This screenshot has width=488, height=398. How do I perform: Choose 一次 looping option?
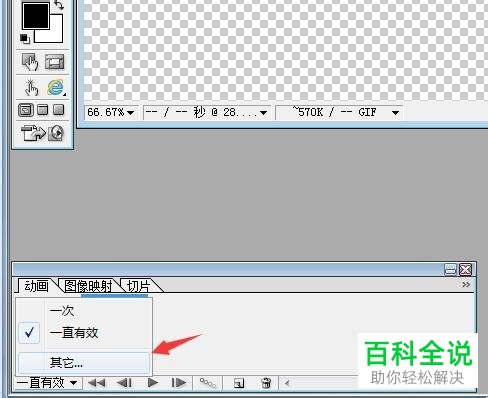(x=84, y=311)
